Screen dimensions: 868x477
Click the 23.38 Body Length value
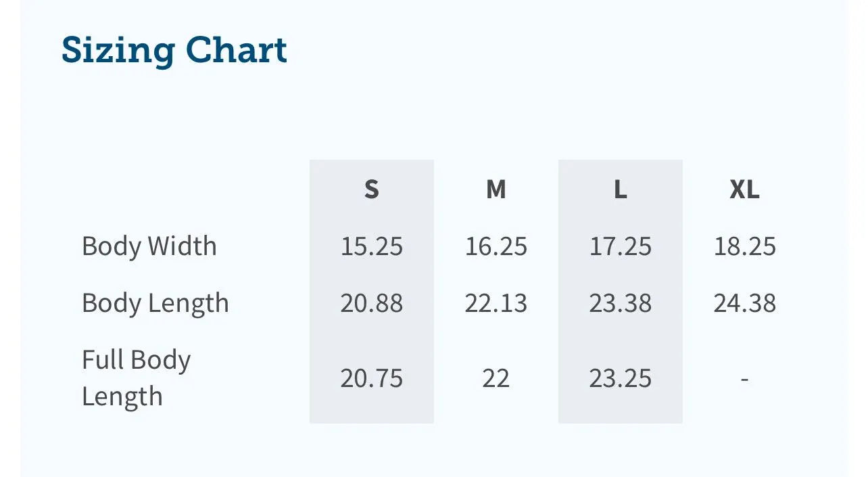(620, 302)
